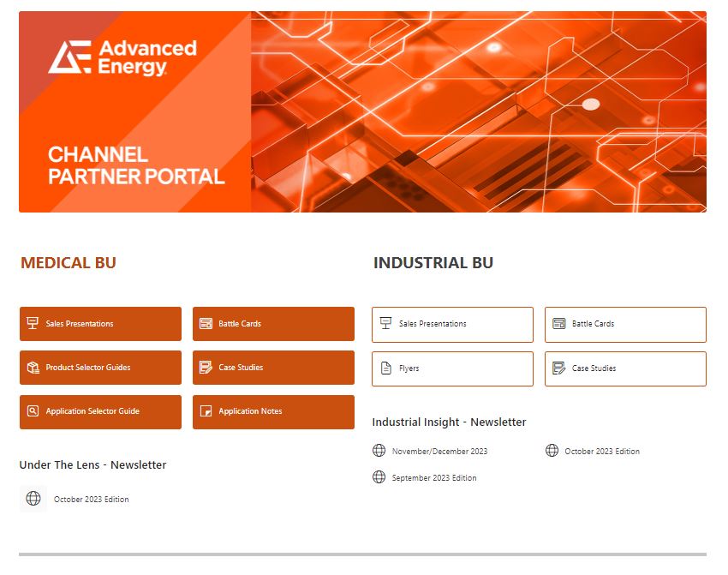
Task: Click Under The Lens - Newsletter heading
Action: (92, 464)
